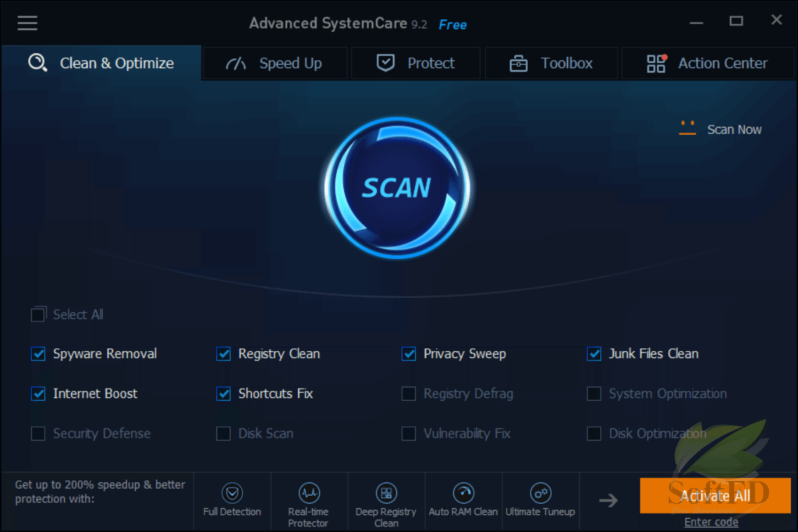
Task: Enable Vulnerability Fix checkbox
Action: pyautogui.click(x=409, y=433)
